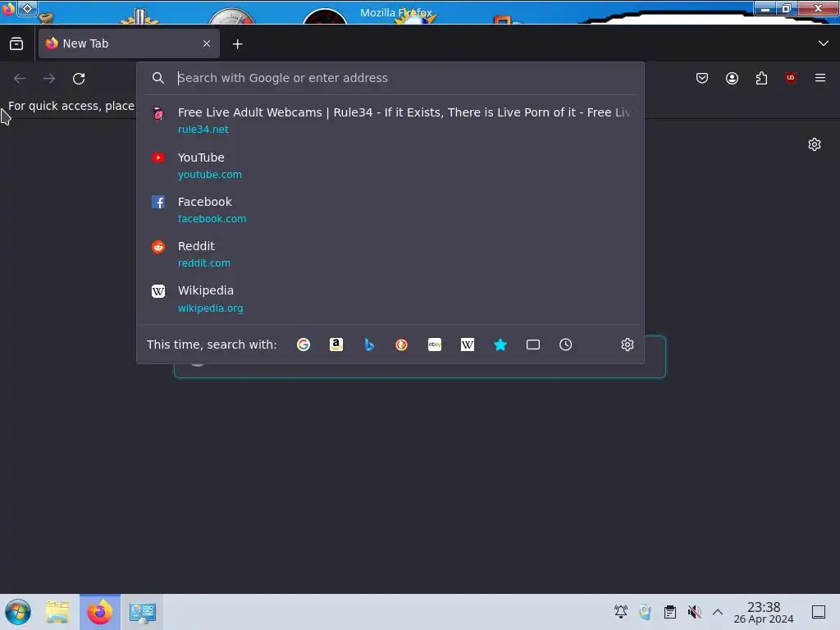Click the wikipedia.org URL link
This screenshot has width=840, height=630.
coord(210,308)
